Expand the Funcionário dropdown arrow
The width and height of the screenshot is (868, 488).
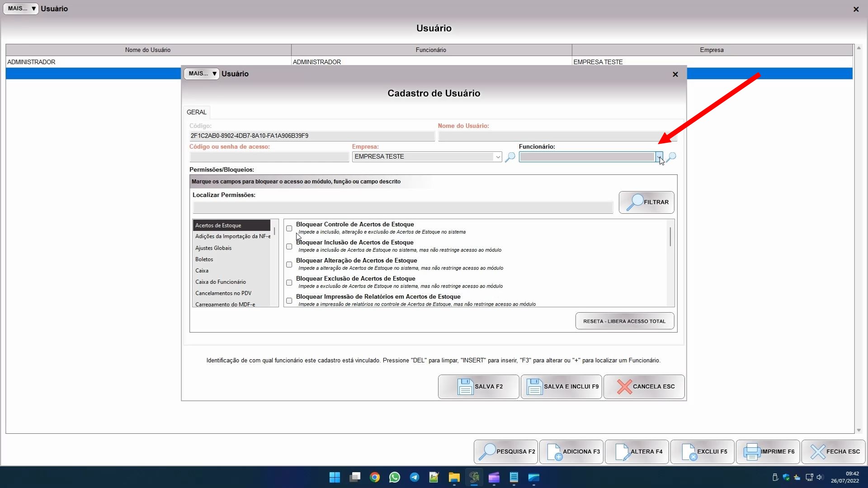pyautogui.click(x=659, y=157)
